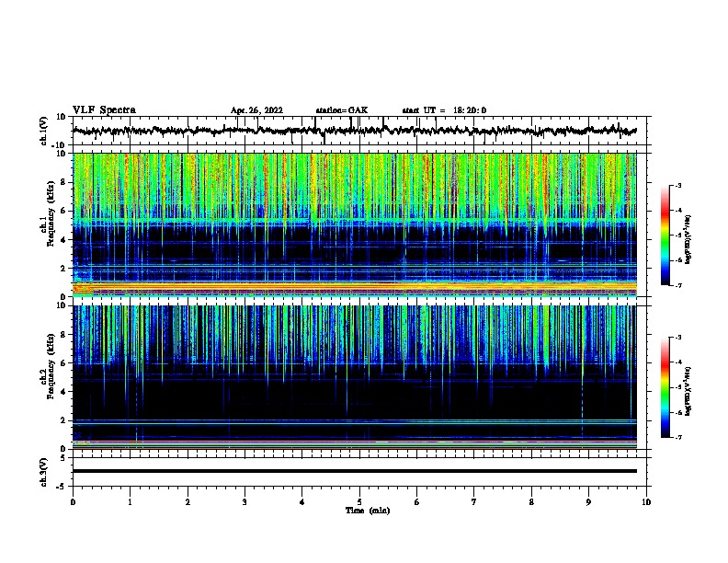Click the ch.2 'Frequency (kHz)' axis label
Image resolution: width=728 pixels, height=563 pixels.
point(51,366)
